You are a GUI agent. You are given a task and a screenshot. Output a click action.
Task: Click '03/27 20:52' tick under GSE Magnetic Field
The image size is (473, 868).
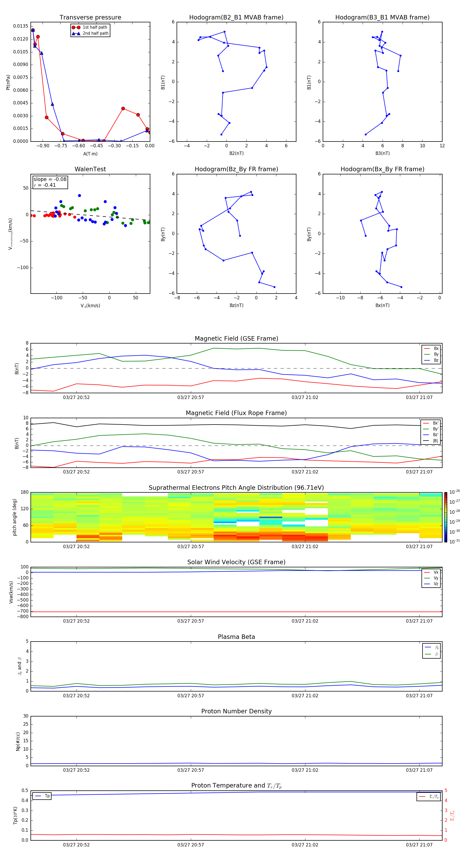[x=76, y=398]
